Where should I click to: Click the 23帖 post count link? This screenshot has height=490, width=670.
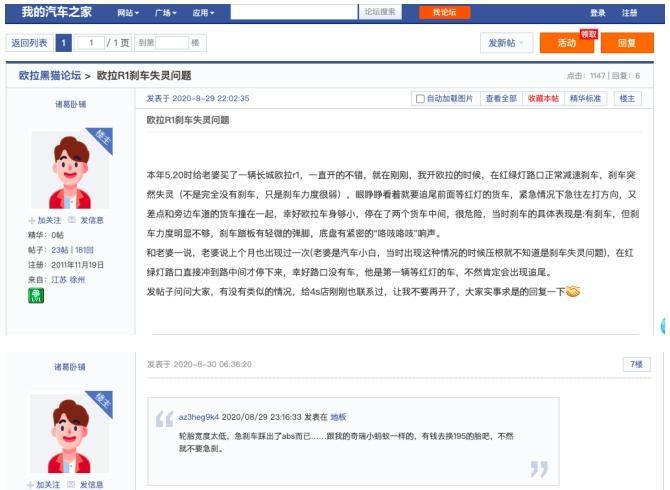pos(60,250)
